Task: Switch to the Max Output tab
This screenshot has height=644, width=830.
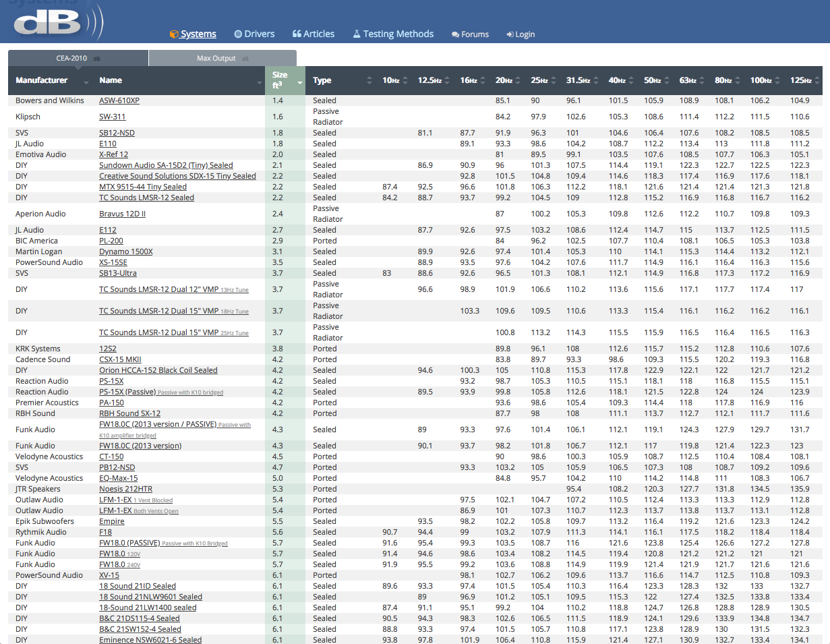Action: pyautogui.click(x=223, y=59)
